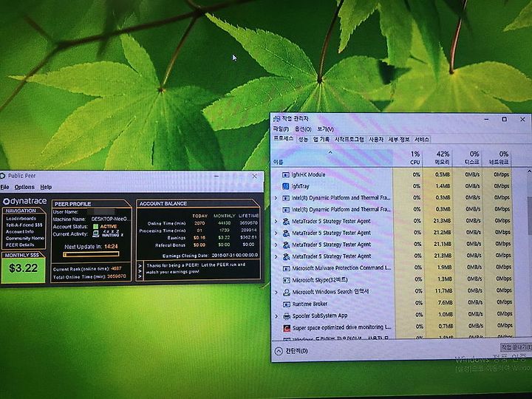Viewport: 532px width, 399px height.
Task: Switch to the 앱 기록 tab
Action: (321, 139)
